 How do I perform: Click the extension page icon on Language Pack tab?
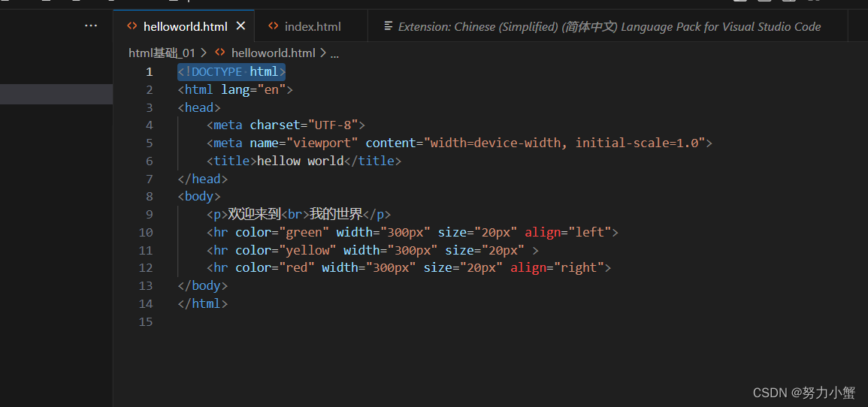click(389, 26)
